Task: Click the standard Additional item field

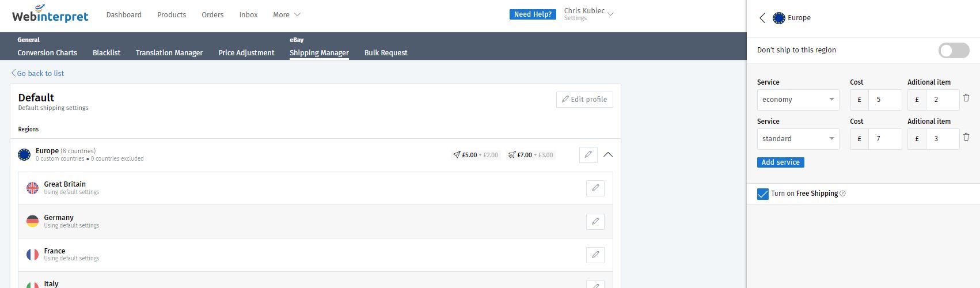Action: [x=942, y=139]
